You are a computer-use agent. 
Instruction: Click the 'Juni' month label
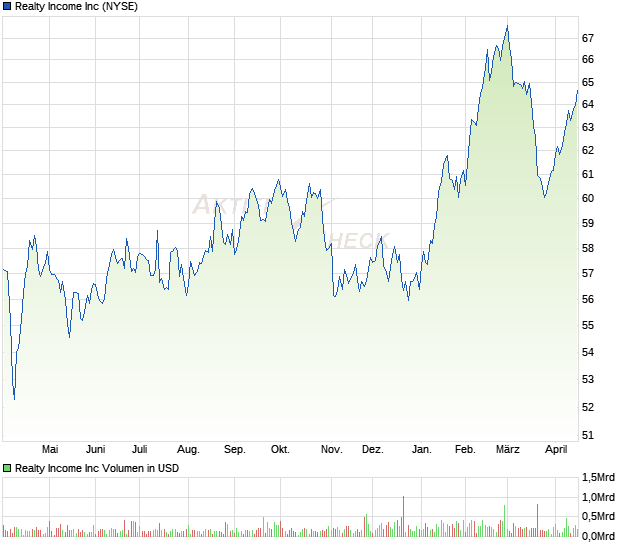coord(96,450)
